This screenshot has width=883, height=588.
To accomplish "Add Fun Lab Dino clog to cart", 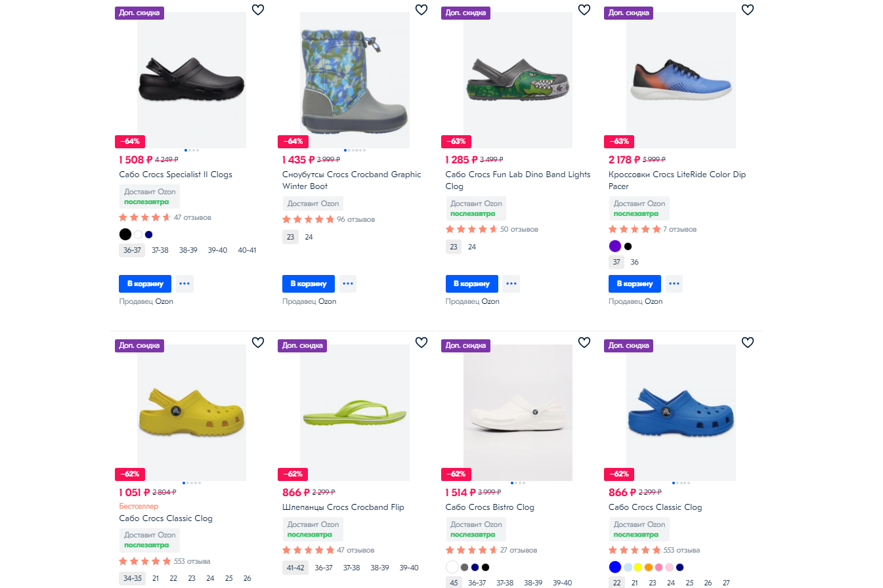I will point(471,283).
